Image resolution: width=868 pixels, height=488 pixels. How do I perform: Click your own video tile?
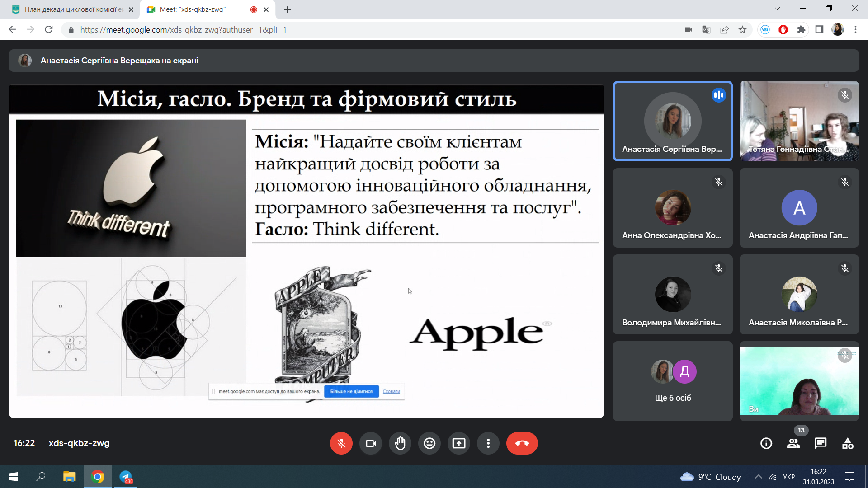[x=799, y=381]
